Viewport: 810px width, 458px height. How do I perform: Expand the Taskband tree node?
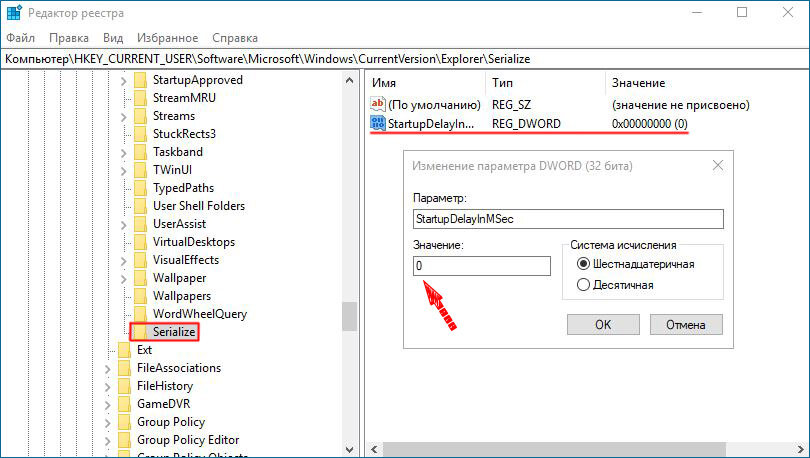point(123,153)
